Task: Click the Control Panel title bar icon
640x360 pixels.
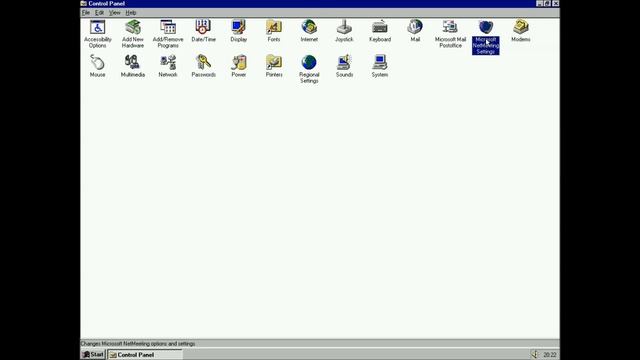Action: pos(84,3)
